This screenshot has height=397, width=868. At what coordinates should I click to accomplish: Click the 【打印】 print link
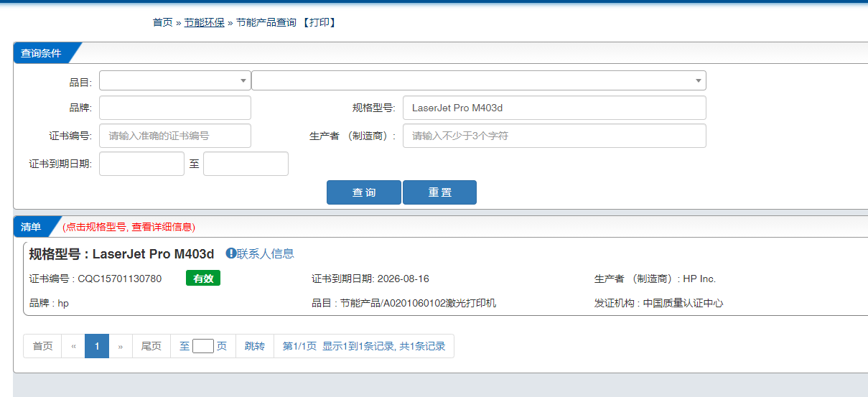click(x=319, y=22)
